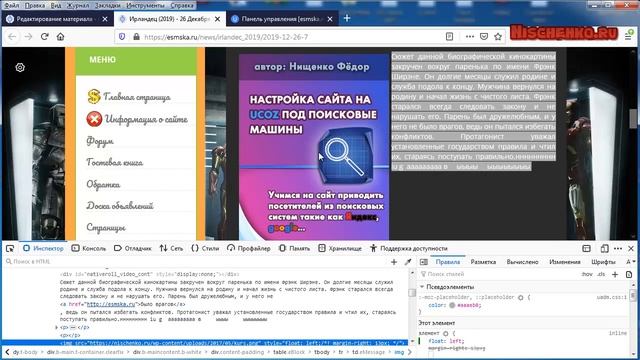640x360 pixels.
Task: Switch to the Шрифты sidebar tab
Action: [x=603, y=262]
